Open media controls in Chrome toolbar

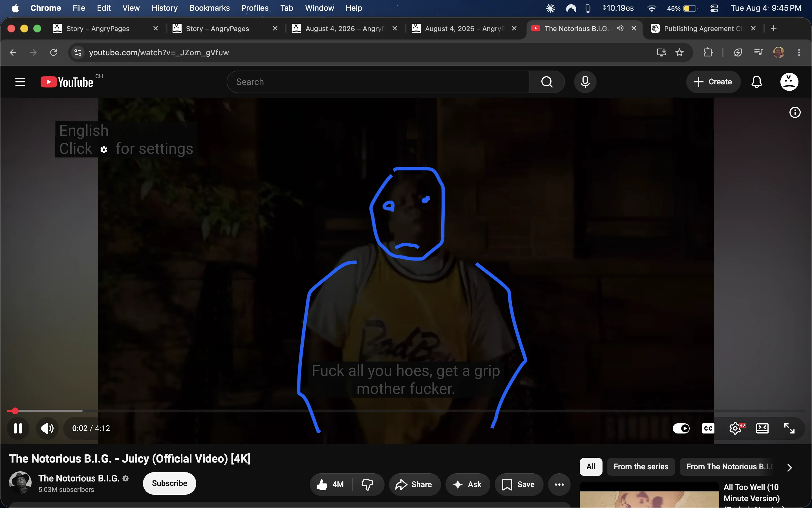[x=758, y=52]
